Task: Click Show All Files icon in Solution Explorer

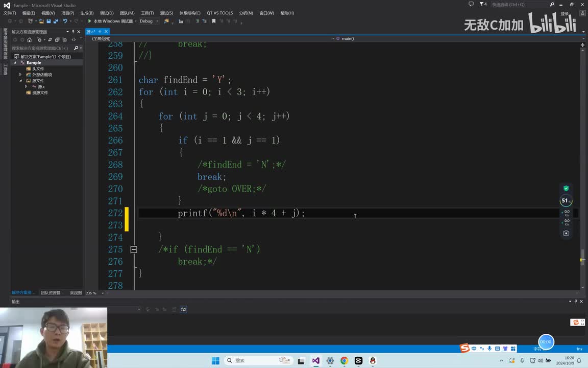Action: [x=64, y=39]
